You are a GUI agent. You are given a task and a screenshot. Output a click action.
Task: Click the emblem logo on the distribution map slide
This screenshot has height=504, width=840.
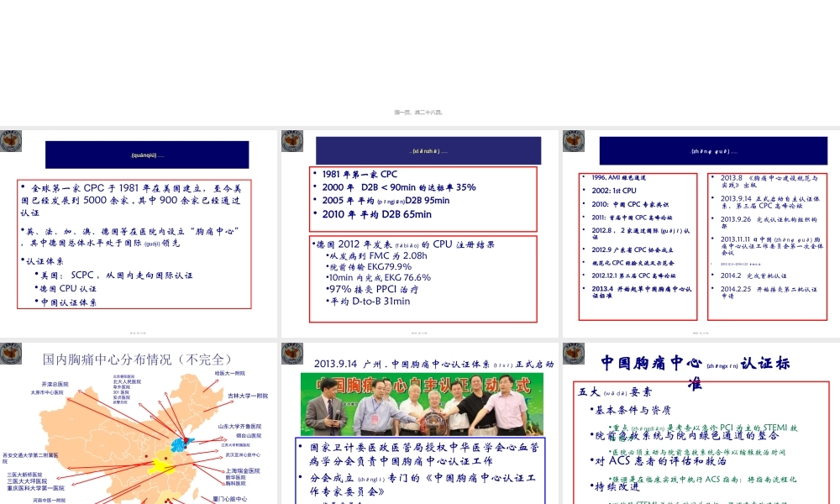[10, 354]
